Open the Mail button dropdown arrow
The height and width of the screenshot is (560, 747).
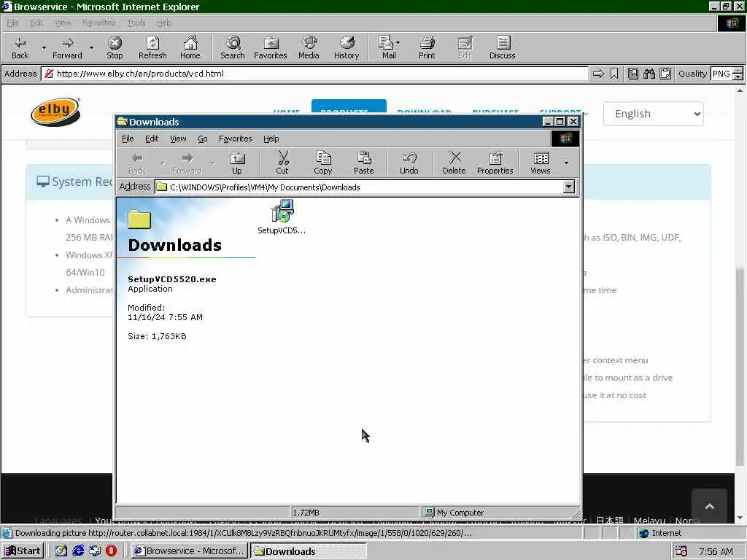click(x=398, y=43)
